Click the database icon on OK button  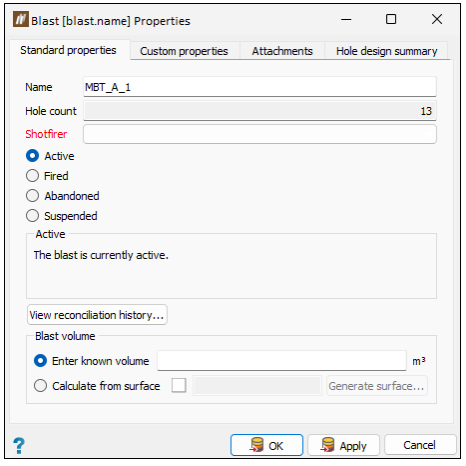pyautogui.click(x=257, y=445)
